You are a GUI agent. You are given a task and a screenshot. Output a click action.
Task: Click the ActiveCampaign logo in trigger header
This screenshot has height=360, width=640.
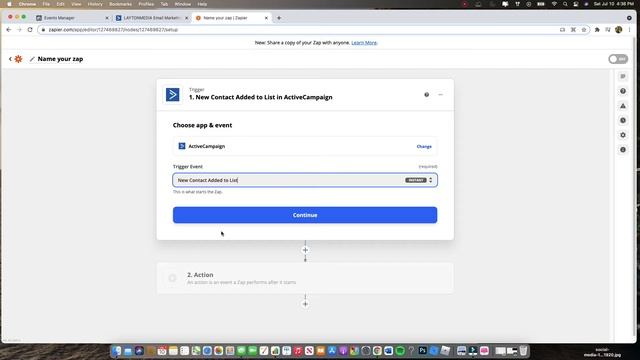[x=173, y=95]
